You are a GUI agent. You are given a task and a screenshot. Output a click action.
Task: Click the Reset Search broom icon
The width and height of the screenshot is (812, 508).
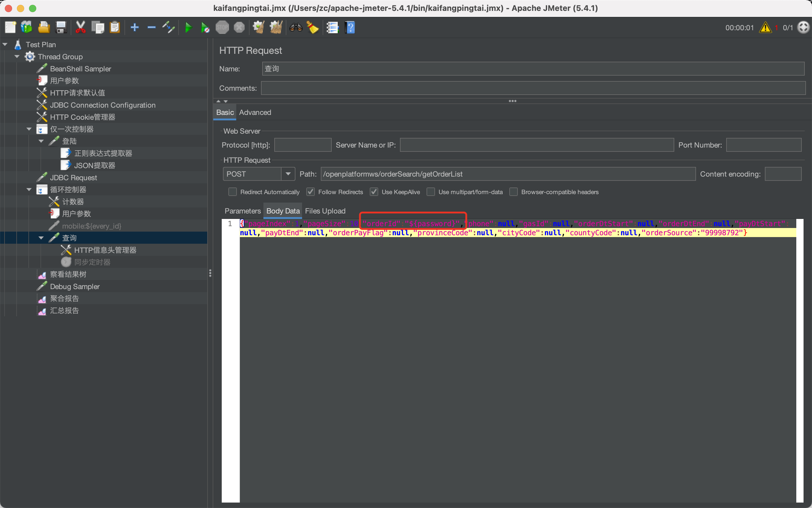[313, 27]
